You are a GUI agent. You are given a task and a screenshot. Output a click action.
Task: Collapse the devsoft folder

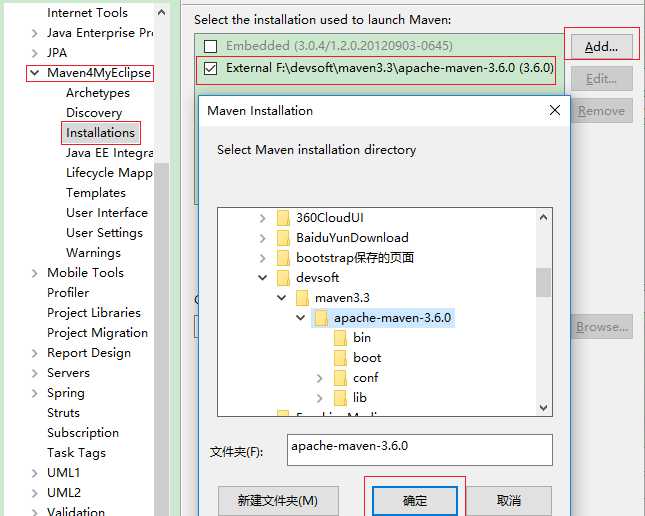[262, 277]
